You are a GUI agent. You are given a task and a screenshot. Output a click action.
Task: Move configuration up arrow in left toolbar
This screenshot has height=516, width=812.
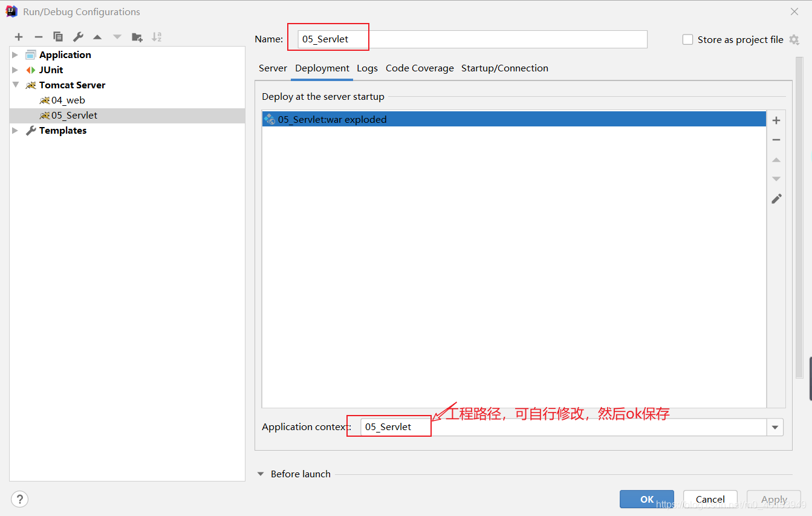click(97, 37)
